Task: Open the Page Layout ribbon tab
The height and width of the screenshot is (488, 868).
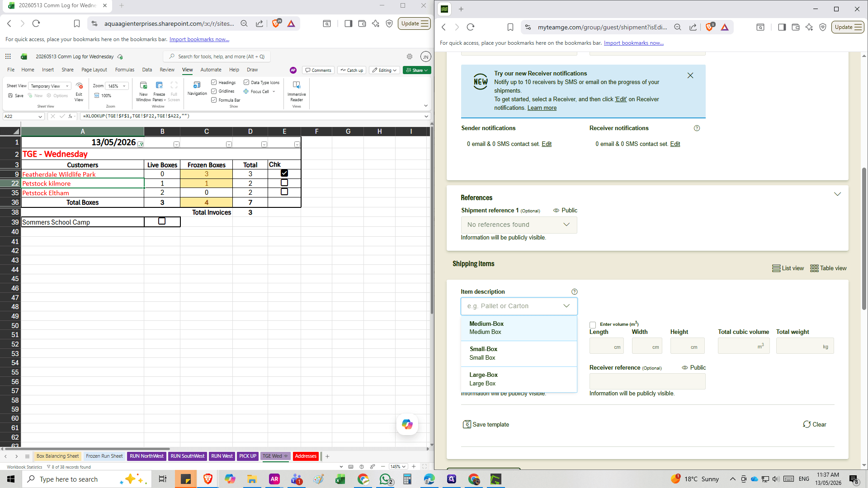Action: click(x=94, y=70)
